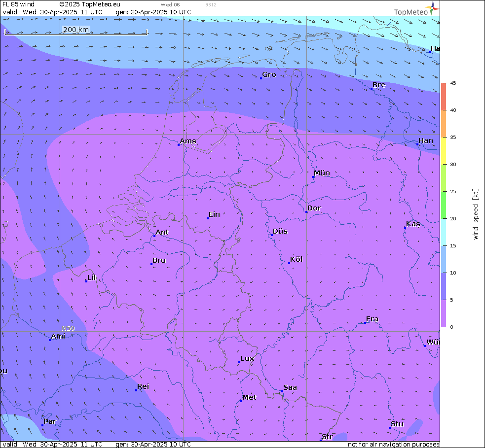Screen dimensions: 485x448
Task: Click the Köln (Köl) city label
Action: [296, 259]
